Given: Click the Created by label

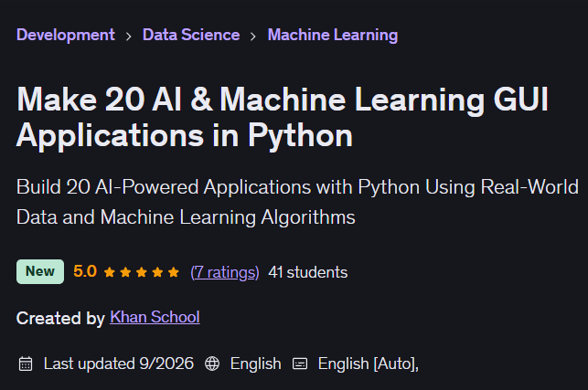Looking at the screenshot, I should point(60,319).
